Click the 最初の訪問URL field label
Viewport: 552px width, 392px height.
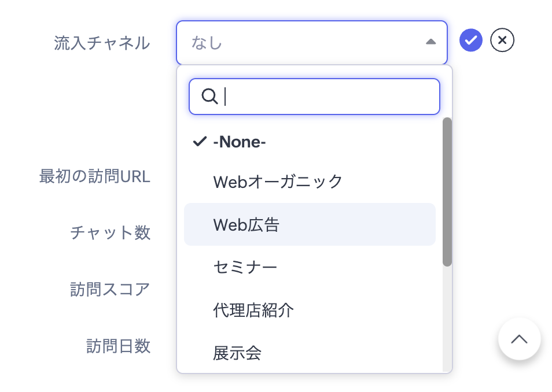pyautogui.click(x=95, y=176)
